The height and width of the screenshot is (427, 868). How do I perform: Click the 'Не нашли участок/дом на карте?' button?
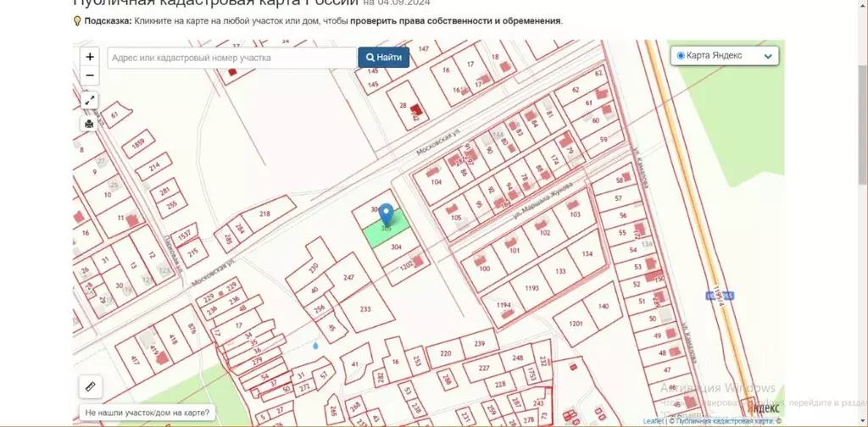click(147, 413)
